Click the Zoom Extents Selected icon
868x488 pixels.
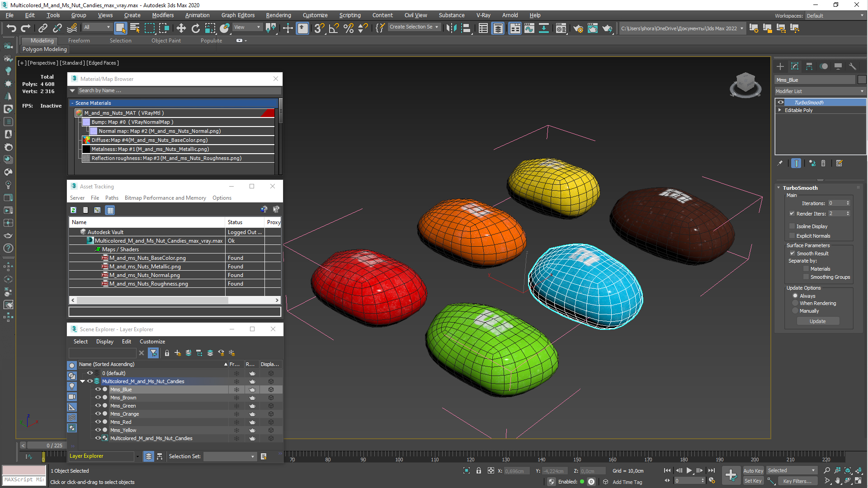[x=848, y=471]
